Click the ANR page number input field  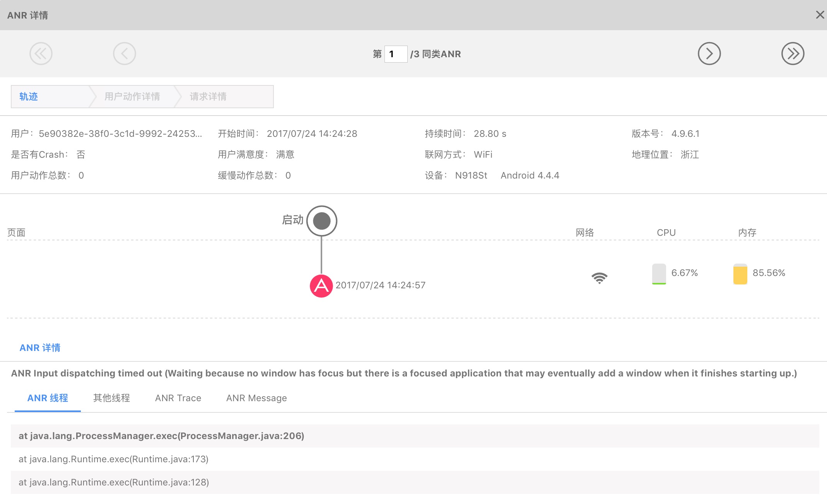(396, 54)
